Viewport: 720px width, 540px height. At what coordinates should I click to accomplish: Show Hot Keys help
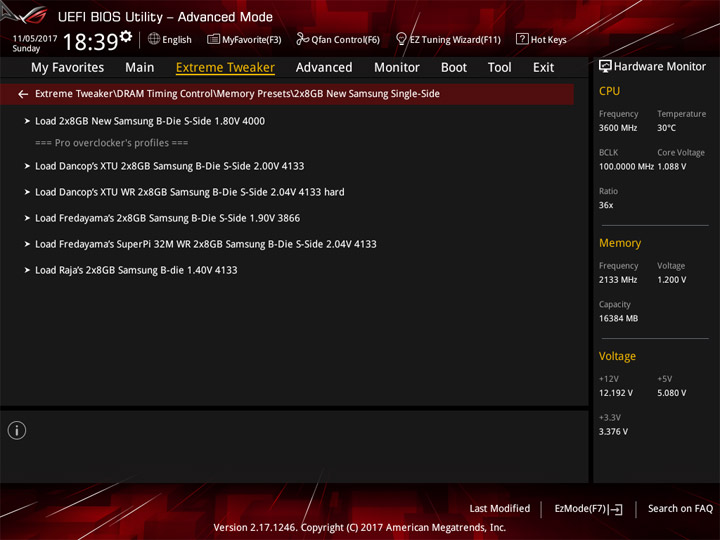[548, 39]
